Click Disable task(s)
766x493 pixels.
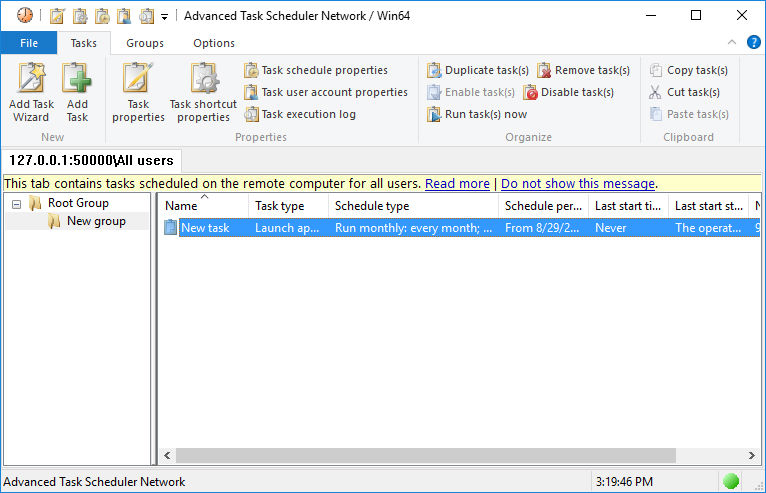click(x=569, y=92)
